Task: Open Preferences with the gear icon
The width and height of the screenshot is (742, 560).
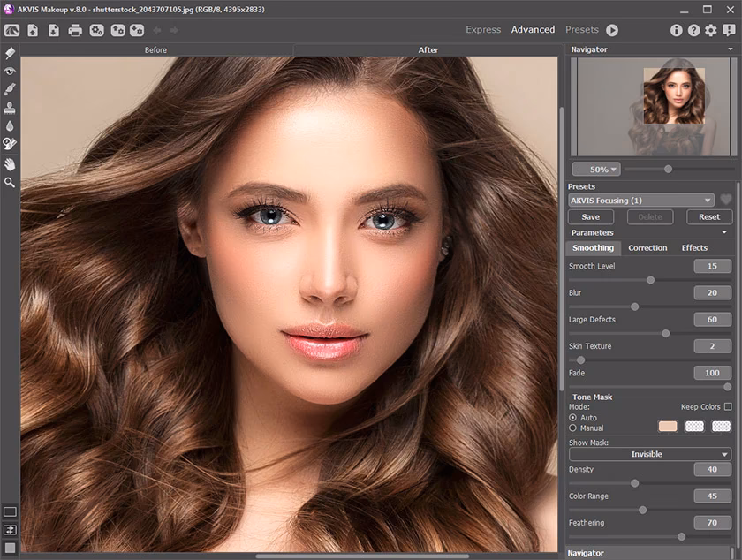Action: [x=711, y=30]
